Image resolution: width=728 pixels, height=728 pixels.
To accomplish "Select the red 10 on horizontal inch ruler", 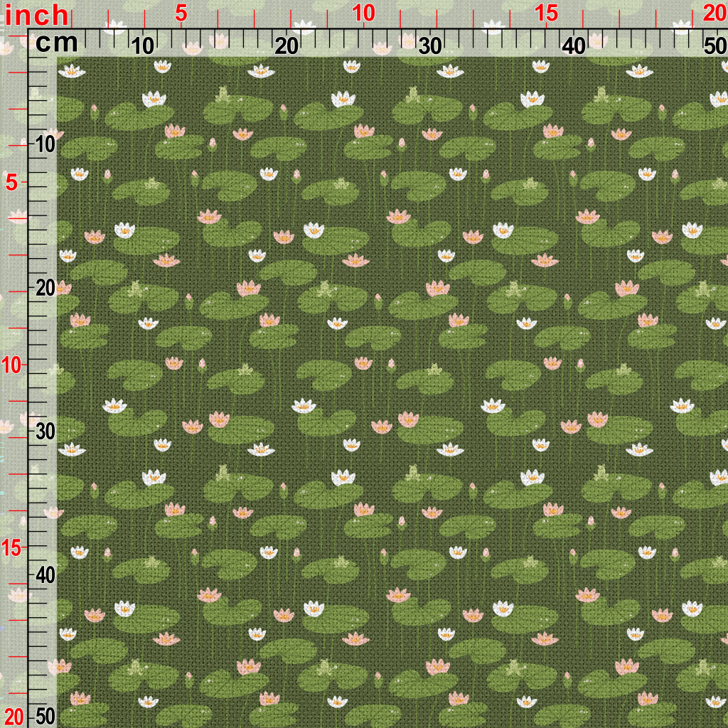I will (363, 13).
